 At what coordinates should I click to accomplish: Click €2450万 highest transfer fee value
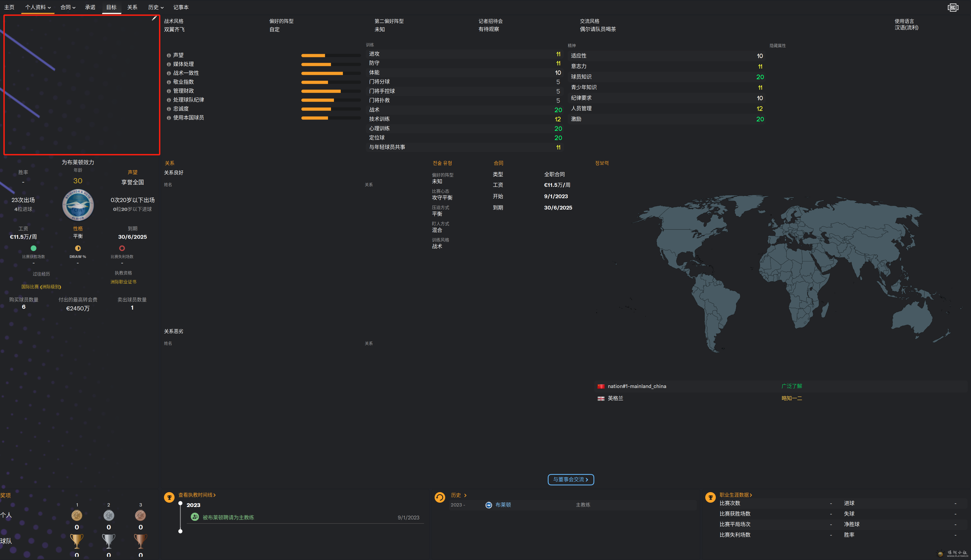(78, 309)
